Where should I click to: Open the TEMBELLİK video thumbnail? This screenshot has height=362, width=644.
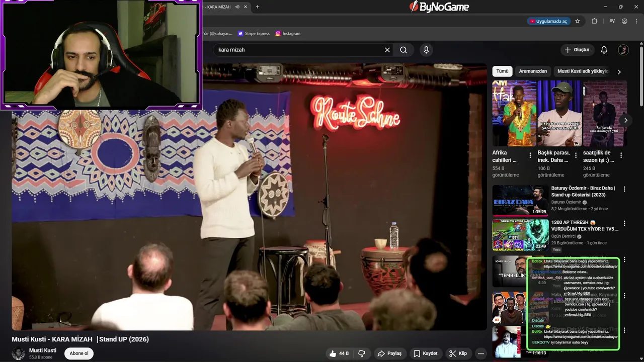point(510,271)
